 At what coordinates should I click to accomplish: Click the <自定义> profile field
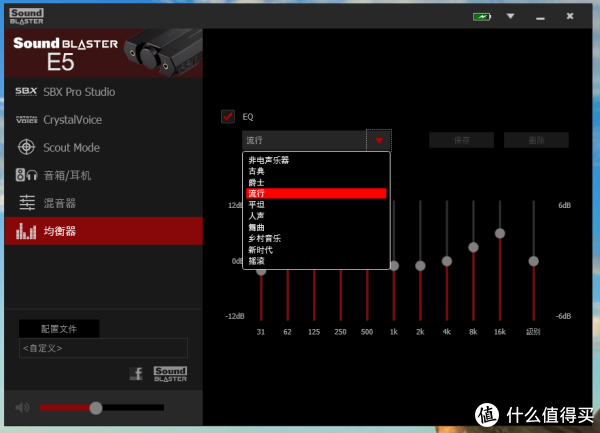pos(103,348)
